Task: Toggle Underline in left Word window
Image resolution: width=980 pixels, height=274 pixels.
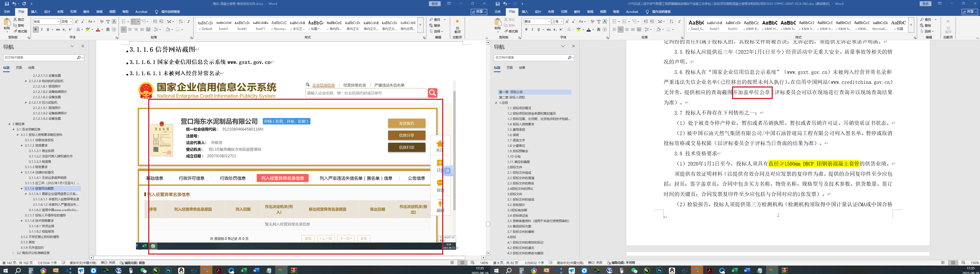Action: [x=48, y=29]
